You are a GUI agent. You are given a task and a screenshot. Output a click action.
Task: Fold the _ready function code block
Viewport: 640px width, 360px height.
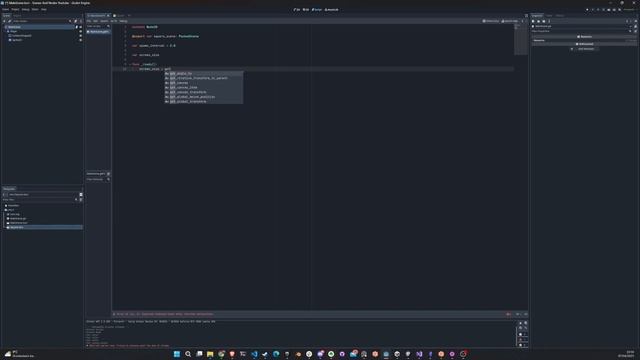pos(130,64)
